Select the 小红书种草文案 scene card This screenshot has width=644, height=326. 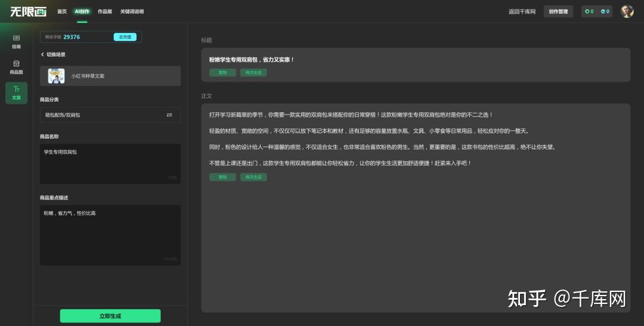tap(110, 76)
